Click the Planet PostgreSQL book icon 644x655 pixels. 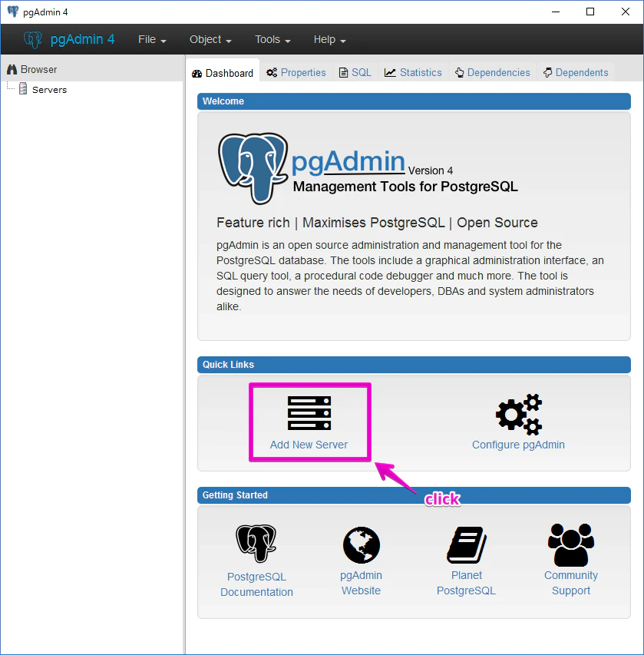pyautogui.click(x=467, y=544)
